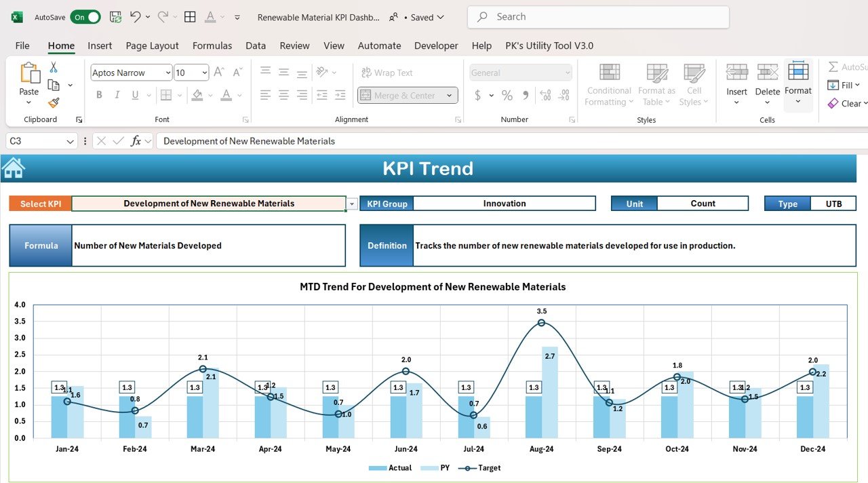Toggle Underline formatting

pos(136,95)
